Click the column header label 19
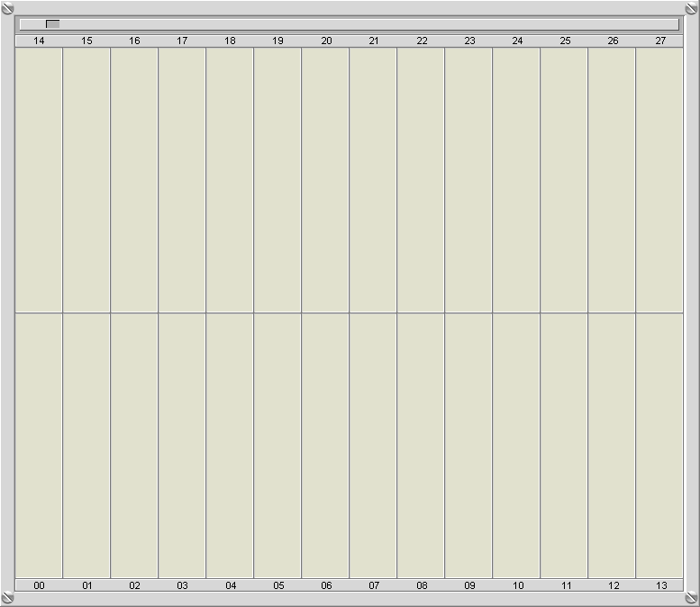This screenshot has width=700, height=607. [x=277, y=41]
